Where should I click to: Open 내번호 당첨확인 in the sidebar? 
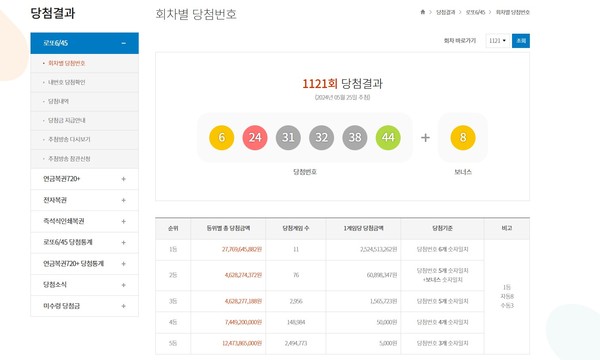coord(67,82)
